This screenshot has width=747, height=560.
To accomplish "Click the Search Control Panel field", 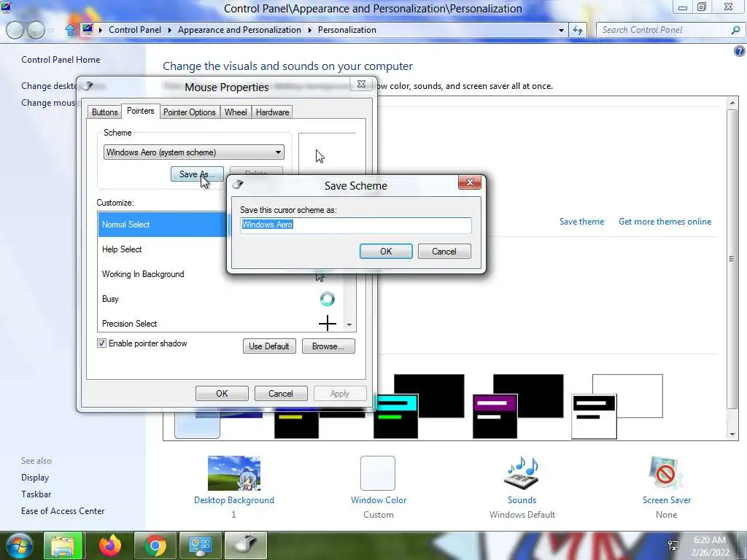I will 665,30.
